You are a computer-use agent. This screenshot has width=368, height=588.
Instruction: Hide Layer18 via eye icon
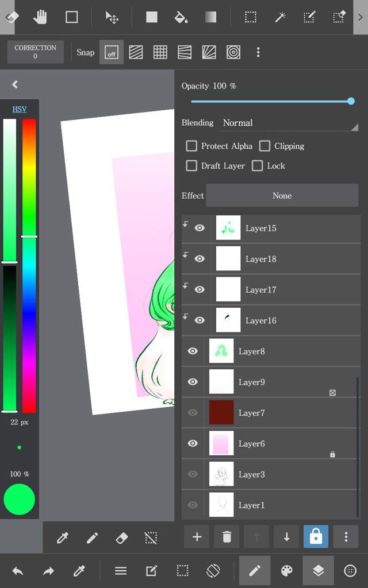click(x=200, y=259)
